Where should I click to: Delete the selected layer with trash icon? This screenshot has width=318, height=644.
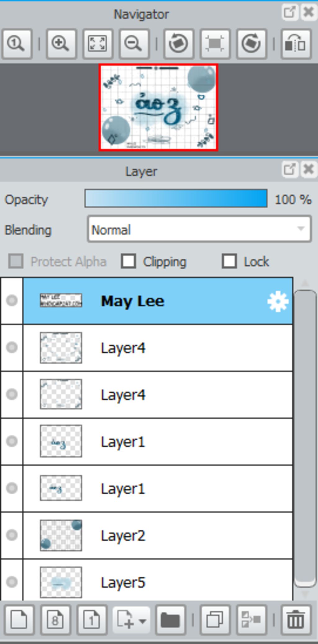pyautogui.click(x=296, y=620)
